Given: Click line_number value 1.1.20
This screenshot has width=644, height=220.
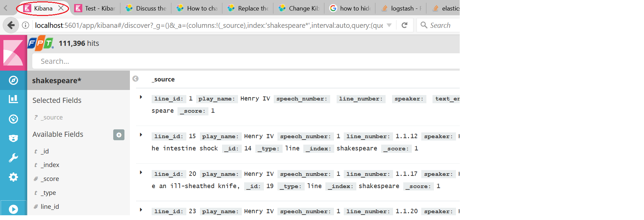Looking at the screenshot, I should pos(406,211).
